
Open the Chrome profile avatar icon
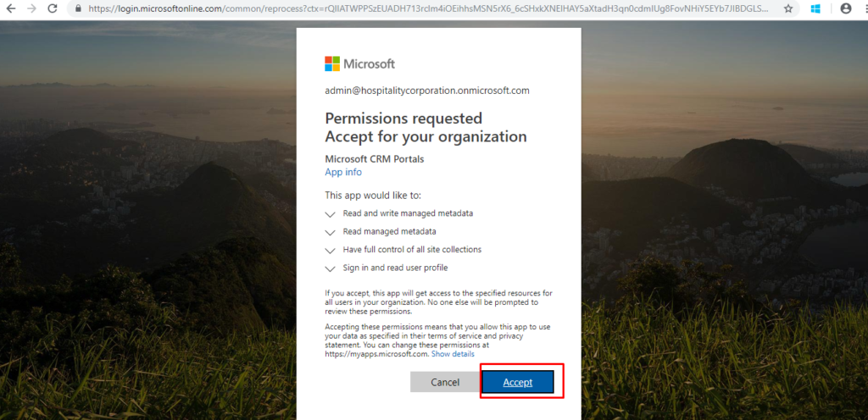846,8
